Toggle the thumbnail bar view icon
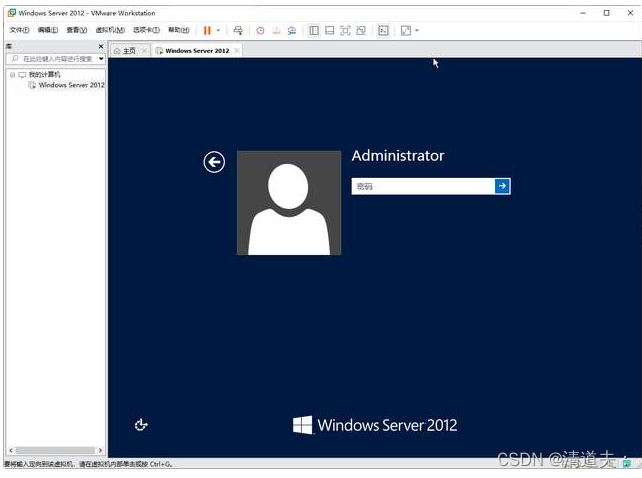The width and height of the screenshot is (642, 478). 330,30
